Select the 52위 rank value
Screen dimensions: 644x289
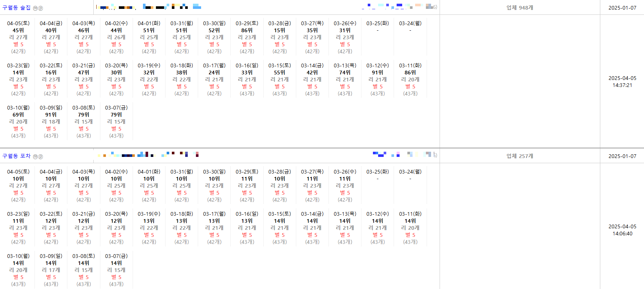pyautogui.click(x=214, y=30)
